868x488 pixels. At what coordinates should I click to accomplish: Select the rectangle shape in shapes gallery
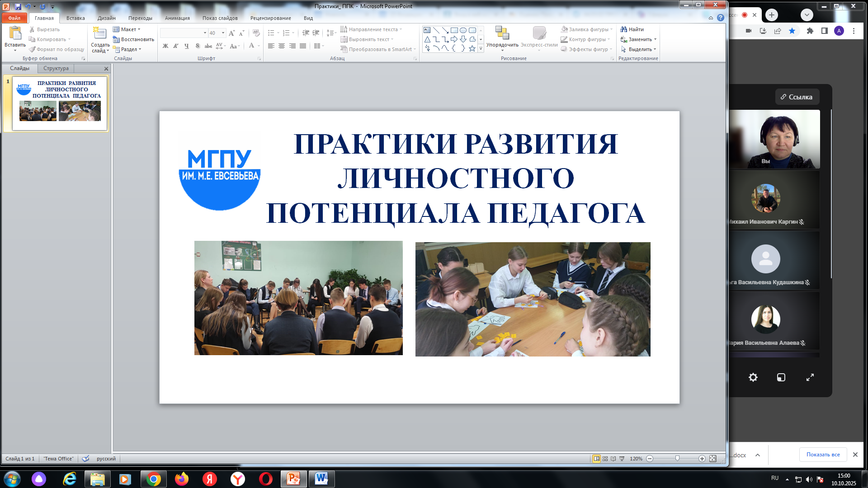click(x=454, y=30)
